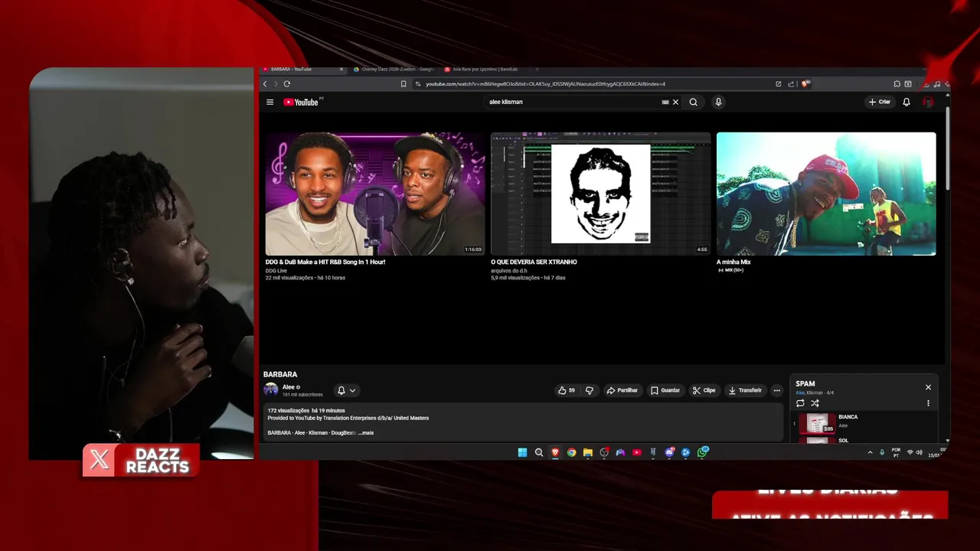Screen dimensions: 980x551
Task: Start voice search with the microphone icon
Action: [718, 102]
